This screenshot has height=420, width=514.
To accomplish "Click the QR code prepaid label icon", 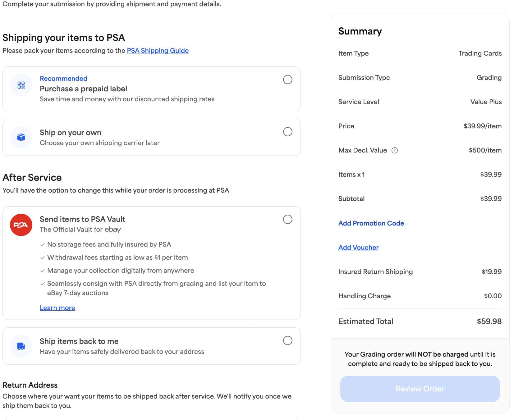I will (21, 84).
